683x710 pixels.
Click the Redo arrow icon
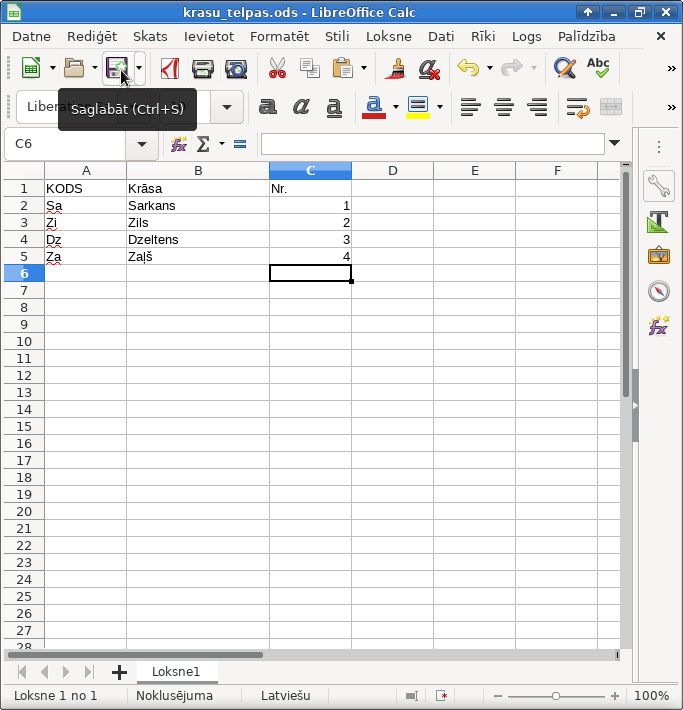coord(512,68)
